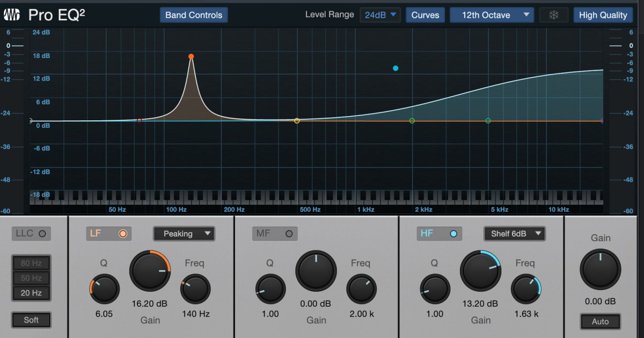Image resolution: width=644 pixels, height=338 pixels.
Task: Select the green node near 5 kHz
Action: (488, 121)
